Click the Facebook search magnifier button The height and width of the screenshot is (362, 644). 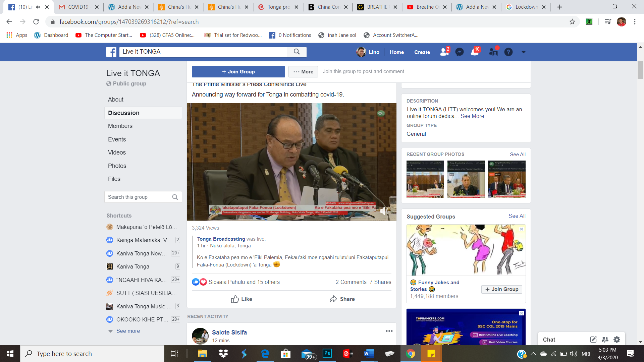pyautogui.click(x=297, y=52)
